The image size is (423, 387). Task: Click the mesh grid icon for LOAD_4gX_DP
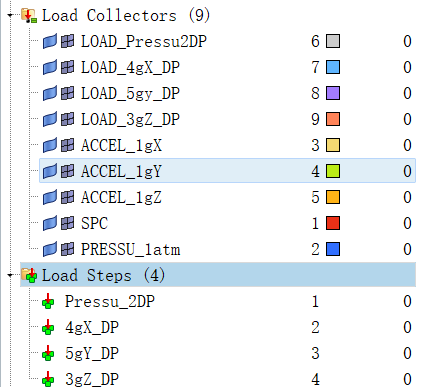(68, 67)
